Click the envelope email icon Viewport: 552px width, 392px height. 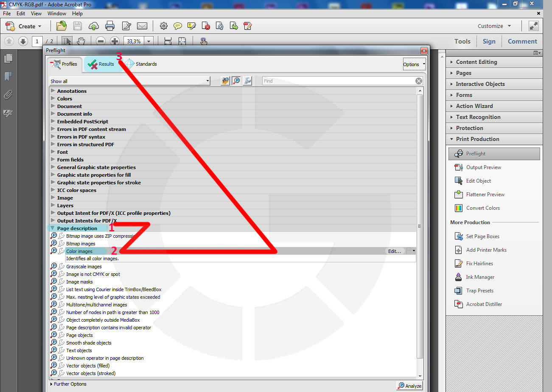[142, 26]
